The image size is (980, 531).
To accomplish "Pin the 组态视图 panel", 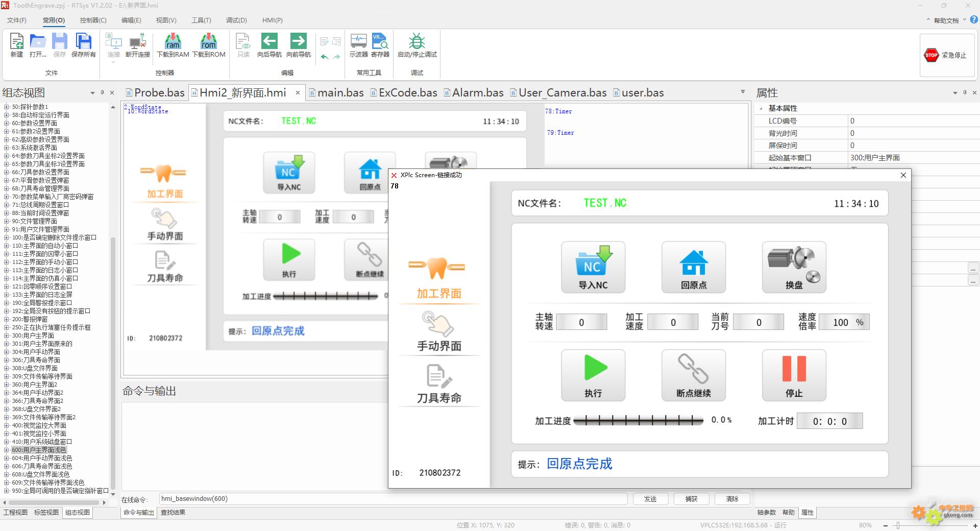I will tap(102, 93).
